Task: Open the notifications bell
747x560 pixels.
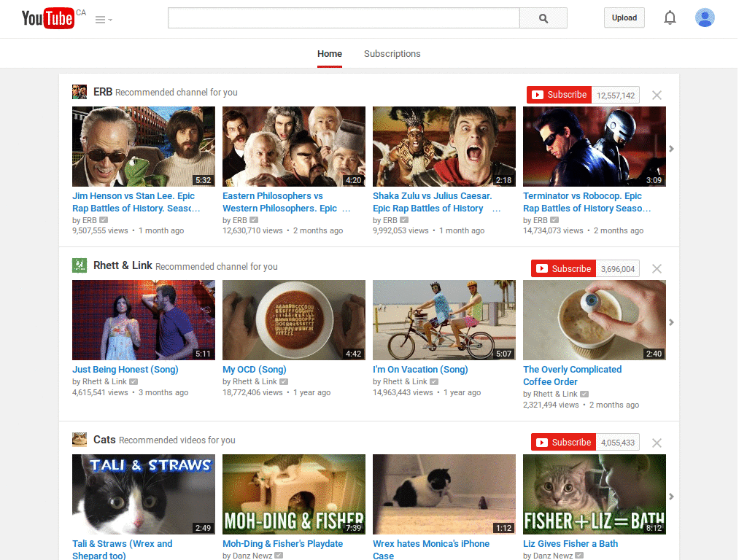Action: 670,17
